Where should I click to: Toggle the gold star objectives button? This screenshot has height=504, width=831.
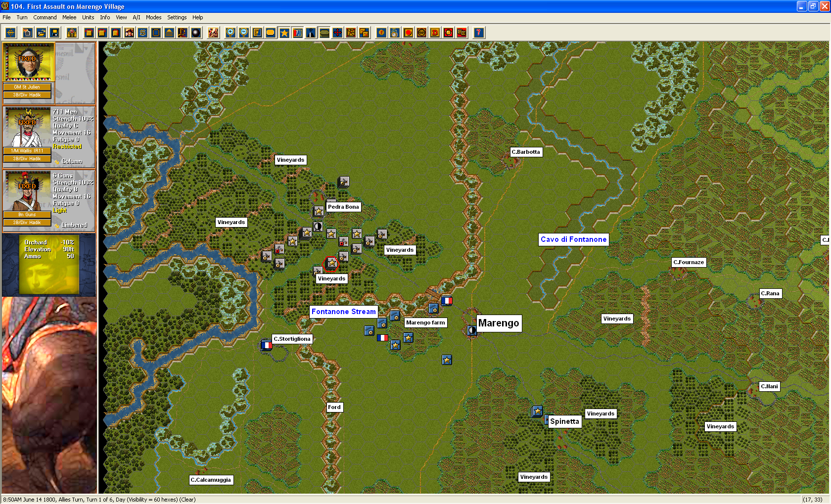[x=284, y=33]
